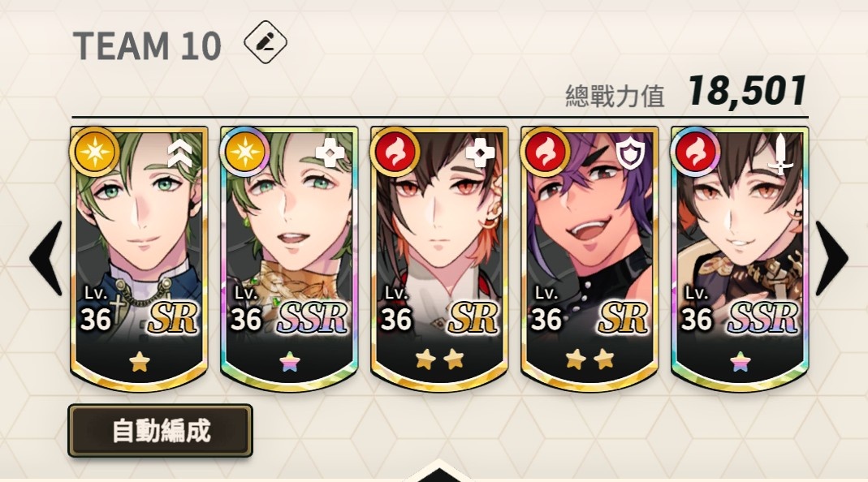
Task: Select the green-haired SSR character card
Action: coord(289,259)
